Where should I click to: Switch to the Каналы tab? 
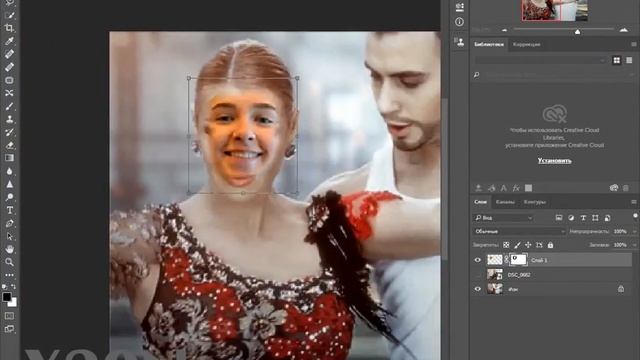(x=505, y=202)
